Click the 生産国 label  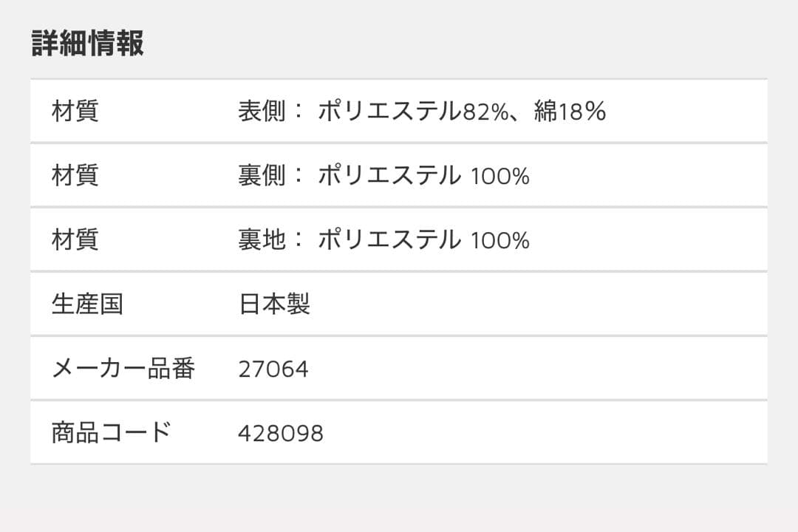coord(87,304)
